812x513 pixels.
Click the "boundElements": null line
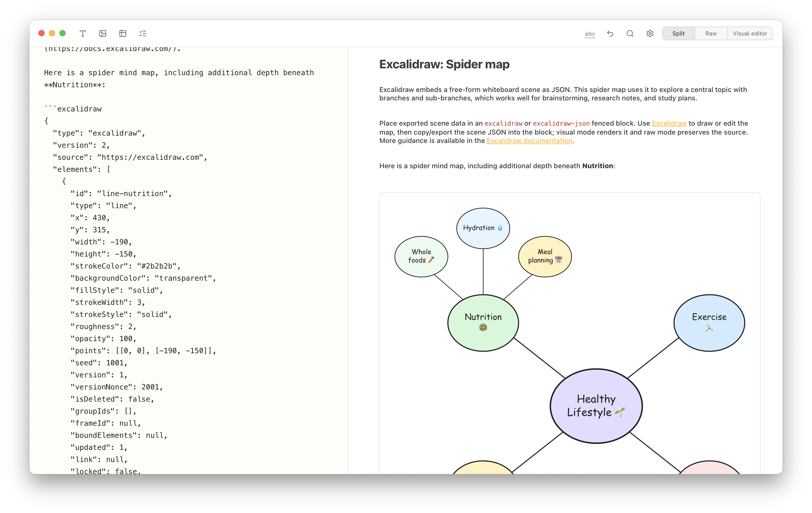119,435
